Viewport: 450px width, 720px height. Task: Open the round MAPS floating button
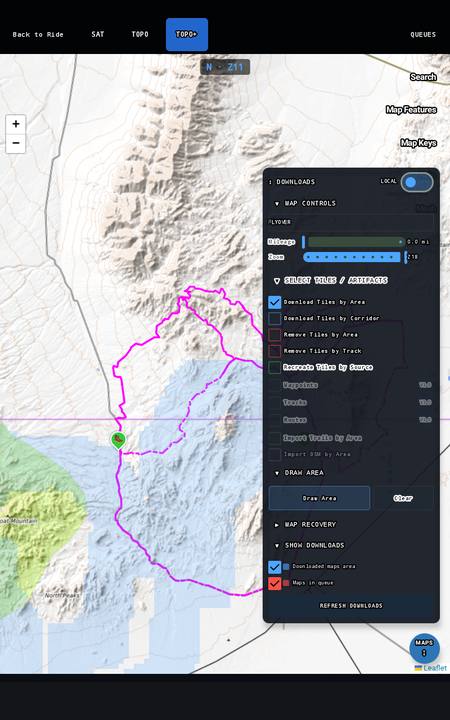pyautogui.click(x=424, y=647)
